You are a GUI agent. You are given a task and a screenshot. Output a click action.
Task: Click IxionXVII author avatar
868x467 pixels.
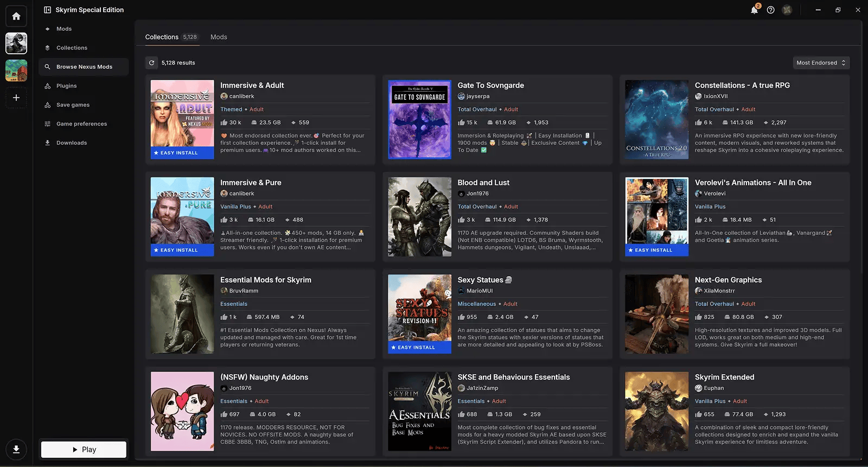(699, 96)
